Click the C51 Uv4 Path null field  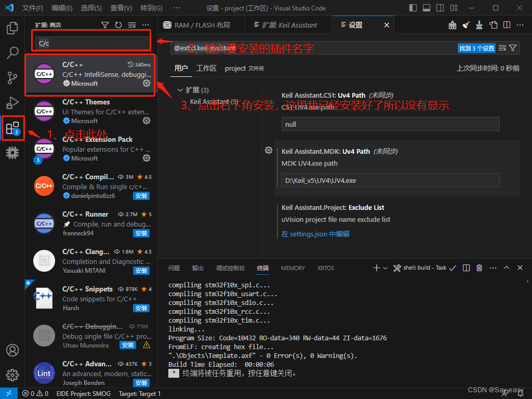(x=390, y=124)
